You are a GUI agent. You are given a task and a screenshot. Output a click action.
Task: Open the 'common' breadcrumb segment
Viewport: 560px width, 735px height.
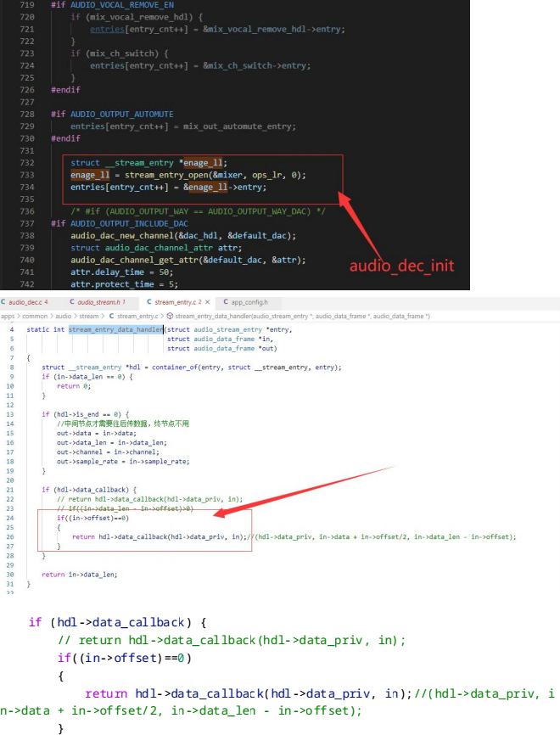[35, 317]
